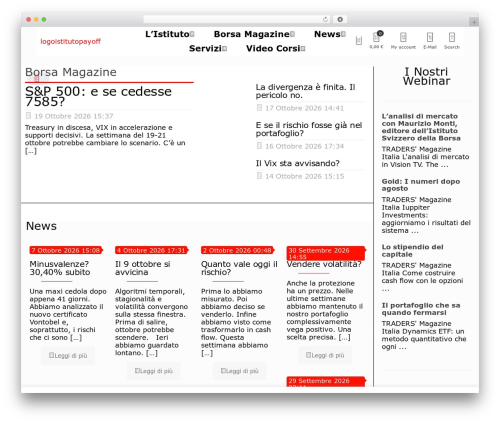Open news Minusvalenze? 30,40% subito
The image size is (500, 423).
click(60, 268)
